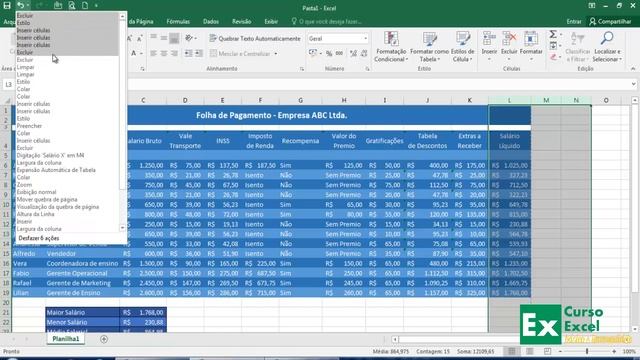The height and width of the screenshot is (360, 640).
Task: Click the Undo arrow icon
Action: (20, 5)
